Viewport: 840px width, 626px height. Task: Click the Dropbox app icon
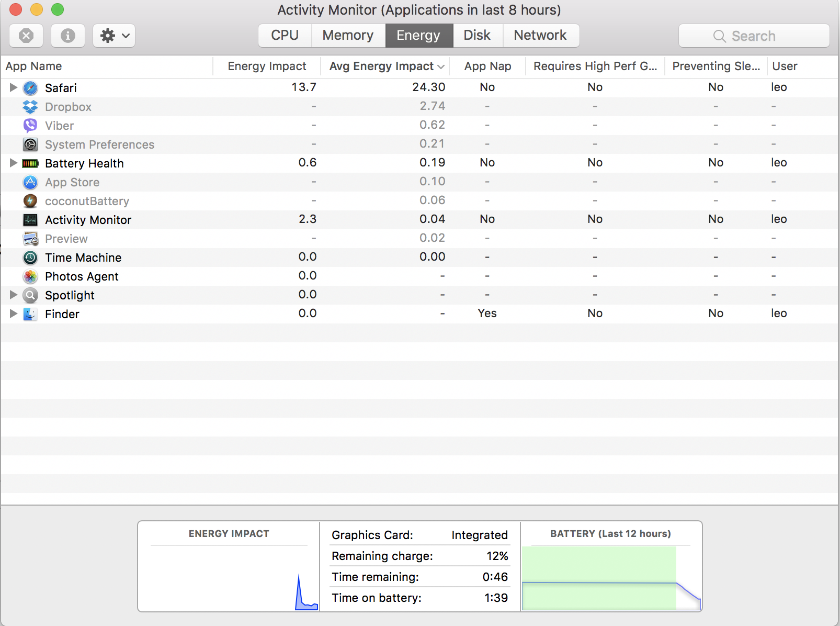click(x=30, y=107)
